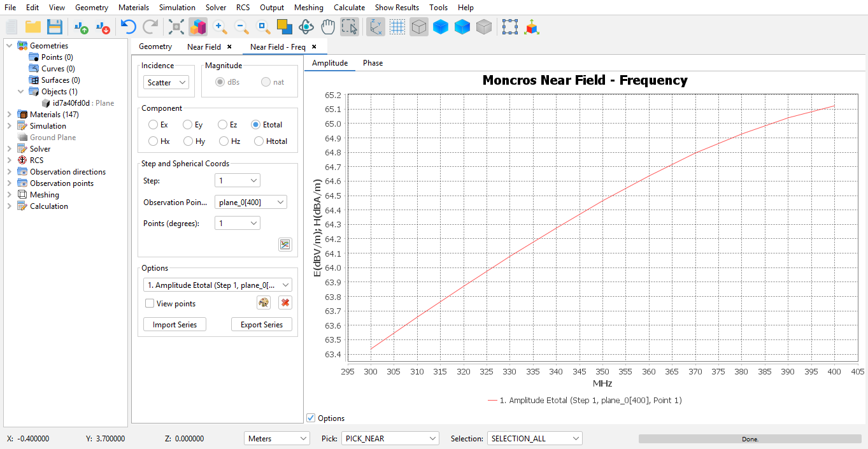Click the Import Series button

[x=174, y=325]
